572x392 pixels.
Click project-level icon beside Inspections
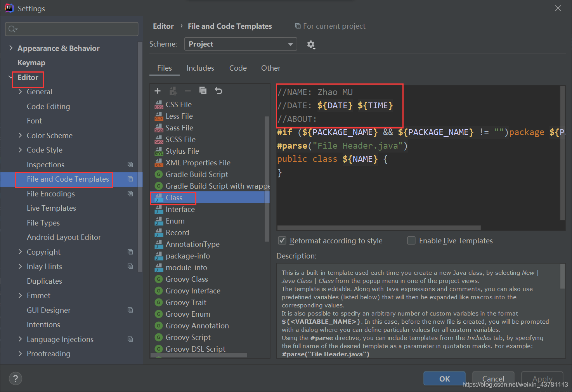[130, 165]
